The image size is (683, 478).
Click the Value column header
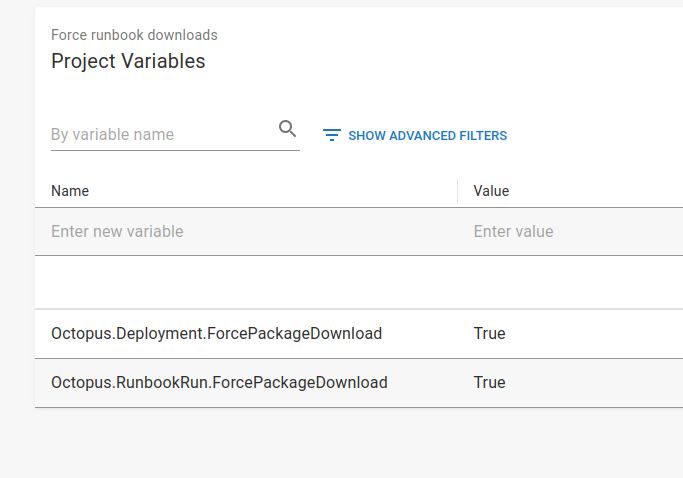pyautogui.click(x=491, y=191)
